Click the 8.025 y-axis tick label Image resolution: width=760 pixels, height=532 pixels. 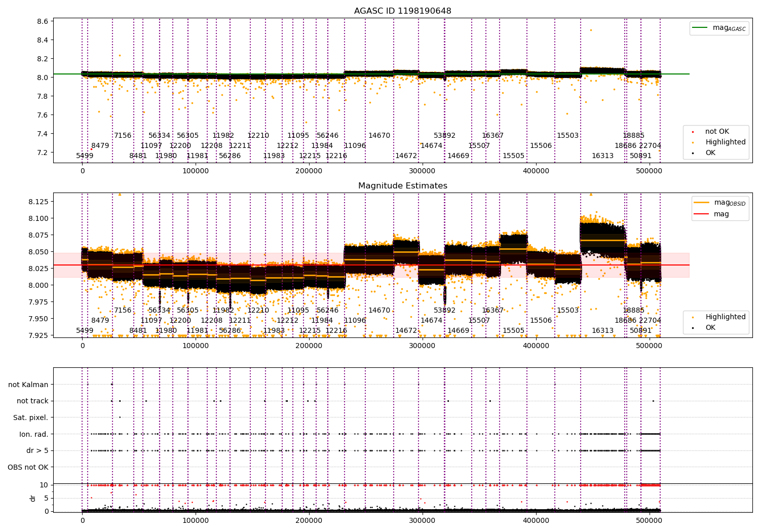pos(39,269)
